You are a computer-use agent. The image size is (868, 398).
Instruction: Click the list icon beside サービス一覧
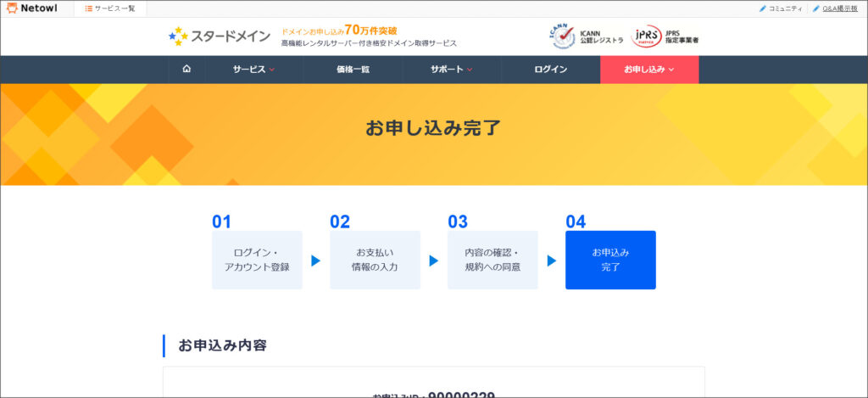point(88,8)
